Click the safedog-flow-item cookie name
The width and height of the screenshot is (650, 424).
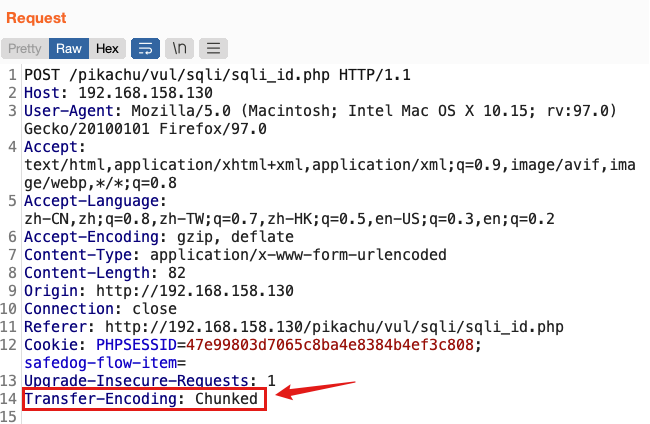click(100, 363)
